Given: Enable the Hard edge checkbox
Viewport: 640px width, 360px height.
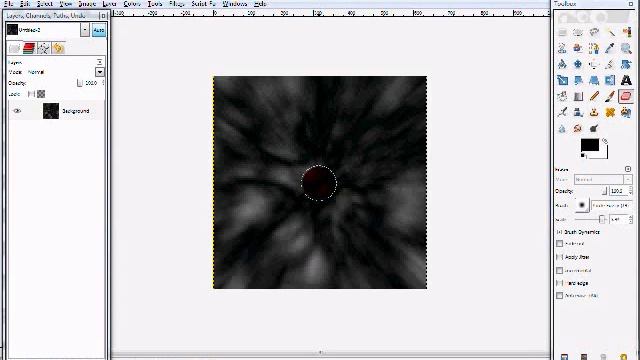Looking at the screenshot, I should (x=560, y=283).
